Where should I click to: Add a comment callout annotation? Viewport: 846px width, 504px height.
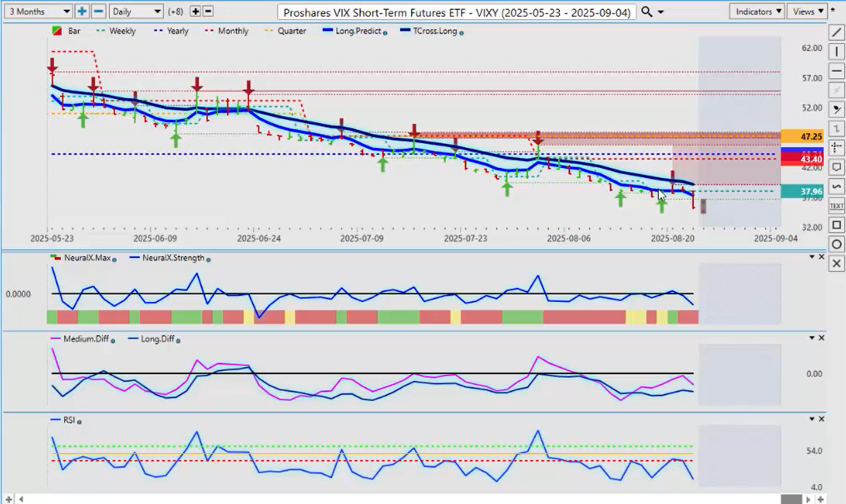pos(836,167)
